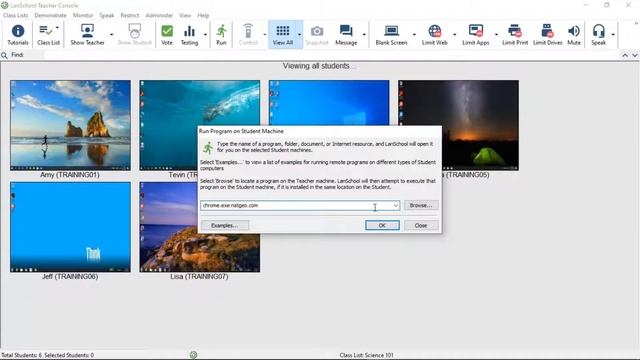640x360 pixels.
Task: Select the plain blue desktop thumbnail in top row
Action: tap(329, 102)
